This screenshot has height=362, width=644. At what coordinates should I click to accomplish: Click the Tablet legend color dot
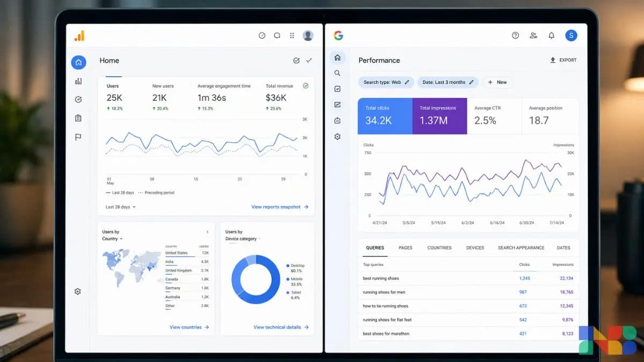point(288,292)
